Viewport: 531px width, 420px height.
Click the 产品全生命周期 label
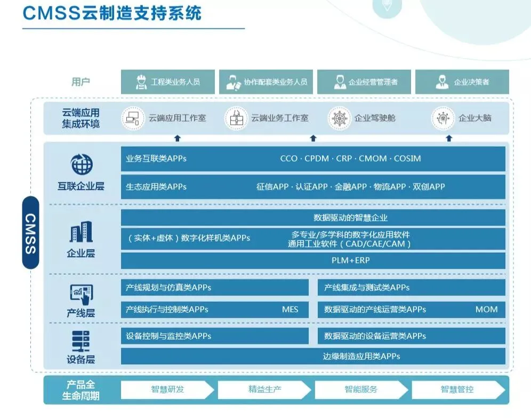(x=81, y=390)
